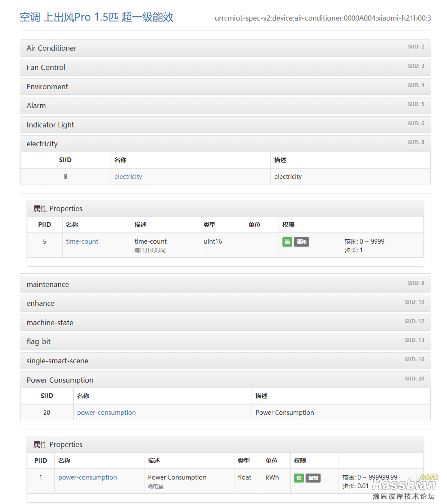
Task: Click the SIID value 8 cell
Action: coord(66,176)
